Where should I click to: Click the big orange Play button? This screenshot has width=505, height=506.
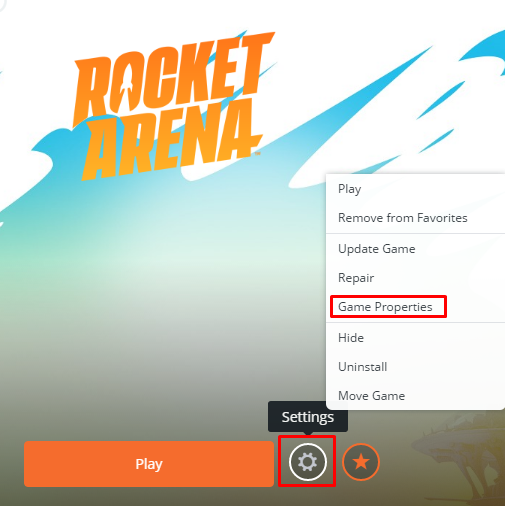click(149, 464)
